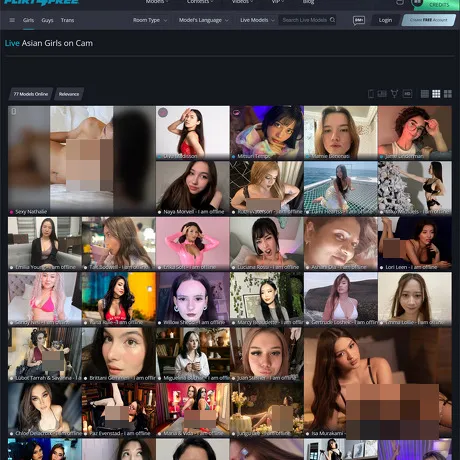The image size is (460, 460).
Task: Open the hamburger menu icon
Action: (12, 20)
